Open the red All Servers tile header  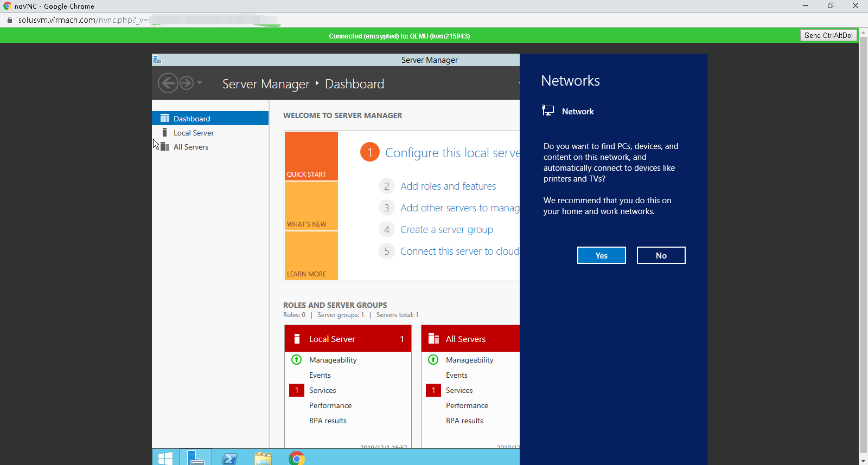[470, 339]
